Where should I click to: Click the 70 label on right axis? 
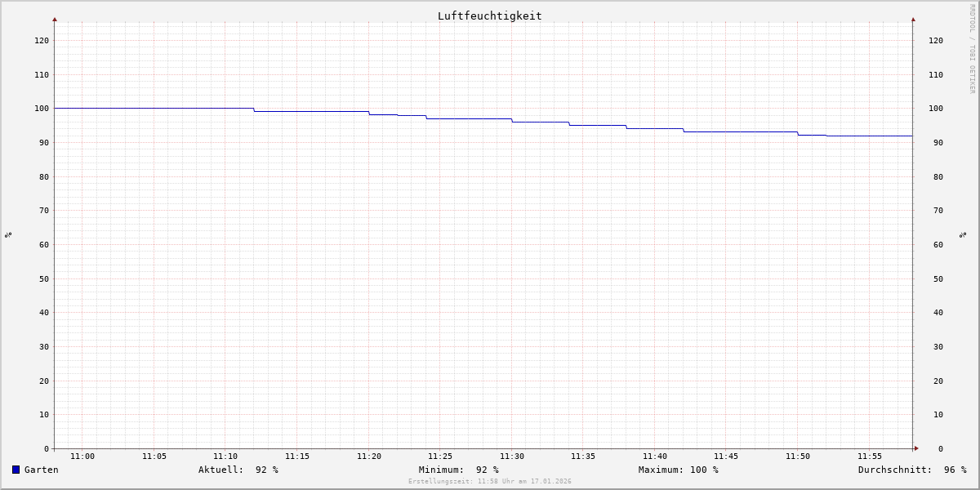tap(938, 211)
